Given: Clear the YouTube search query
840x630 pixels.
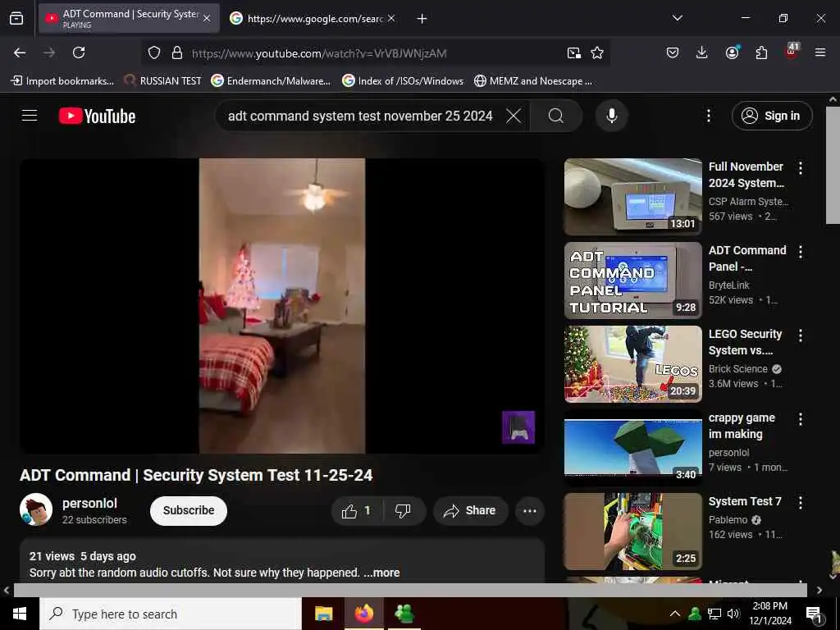Looking at the screenshot, I should click(x=514, y=116).
